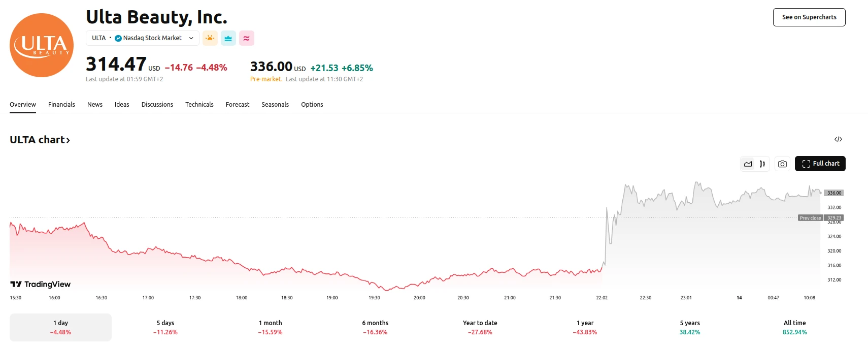Open the Ideas tab
The width and height of the screenshot is (868, 345).
tap(122, 105)
